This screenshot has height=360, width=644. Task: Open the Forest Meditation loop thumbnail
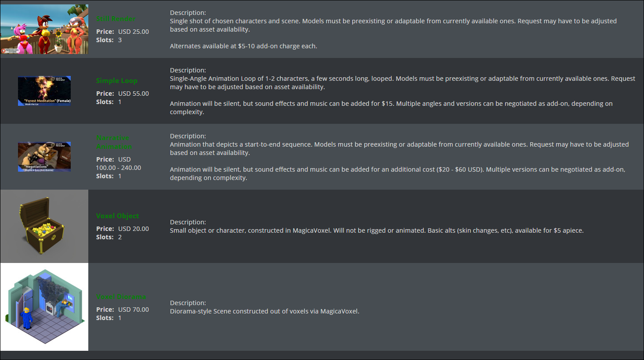point(44,91)
